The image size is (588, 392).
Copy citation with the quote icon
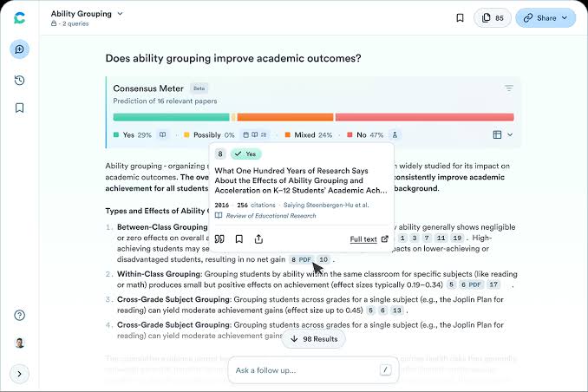219,238
